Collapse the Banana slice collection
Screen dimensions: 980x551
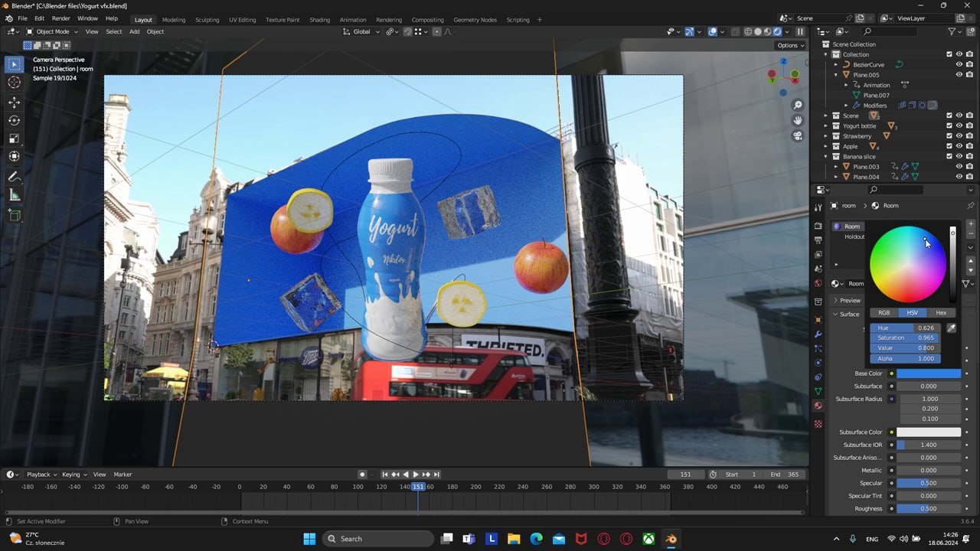pyautogui.click(x=826, y=156)
